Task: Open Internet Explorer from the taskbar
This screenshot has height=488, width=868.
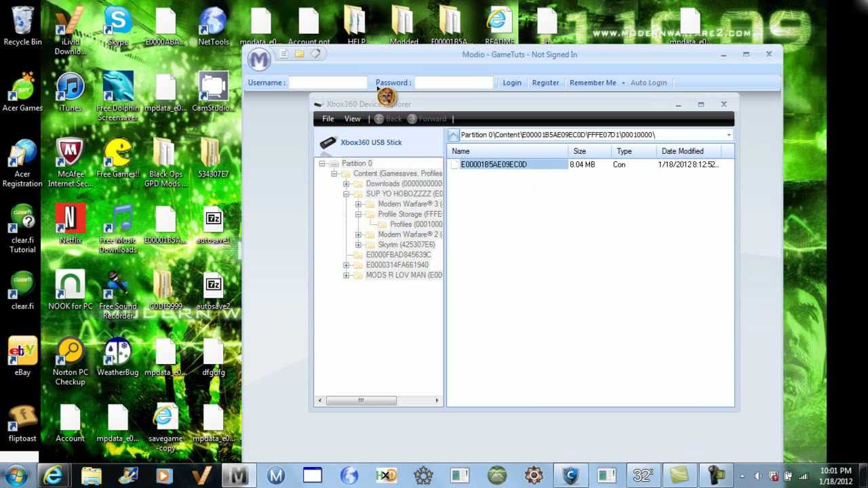Action: click(54, 476)
